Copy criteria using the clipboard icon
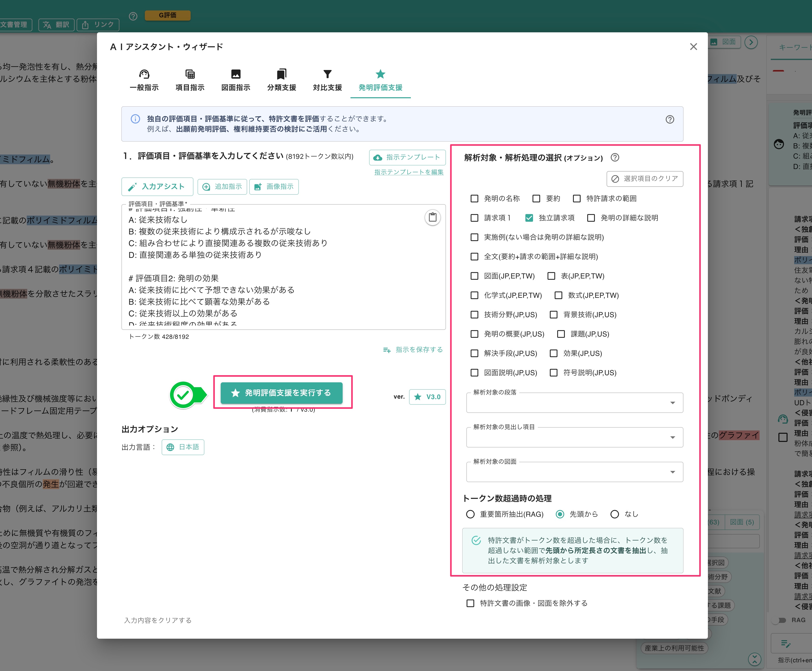The height and width of the screenshot is (671, 812). point(432,217)
